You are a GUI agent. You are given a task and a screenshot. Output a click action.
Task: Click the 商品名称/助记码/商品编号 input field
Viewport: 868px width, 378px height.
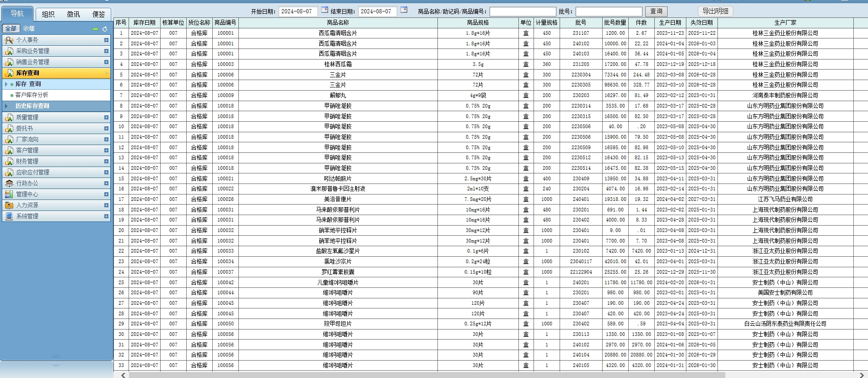tap(523, 11)
